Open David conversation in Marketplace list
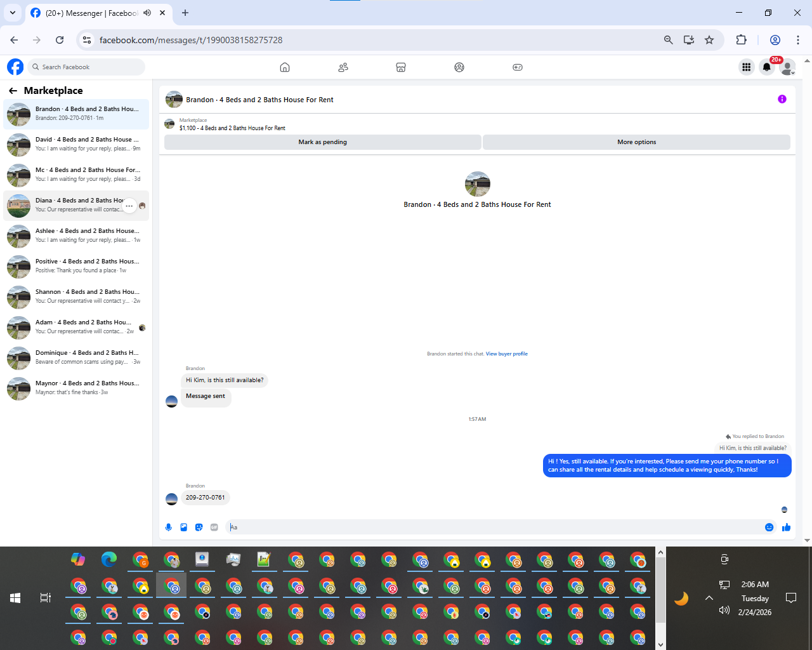 tap(76, 145)
